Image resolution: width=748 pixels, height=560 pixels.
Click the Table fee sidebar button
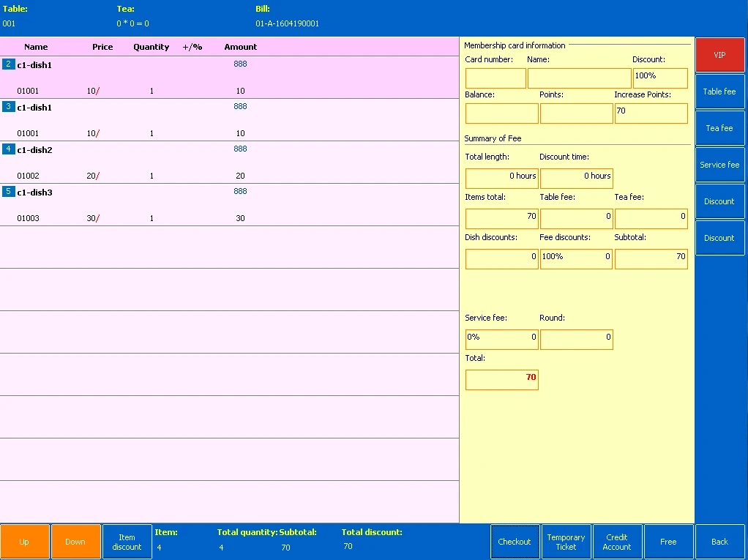(719, 91)
